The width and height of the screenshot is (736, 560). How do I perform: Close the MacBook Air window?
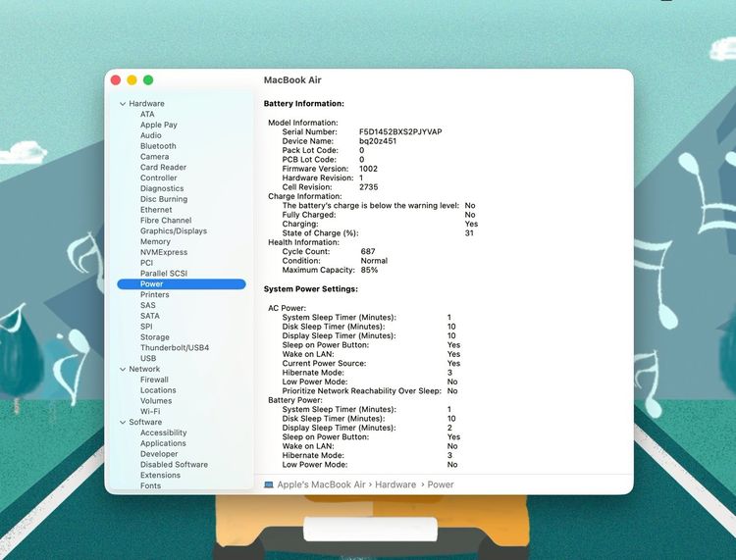pyautogui.click(x=116, y=80)
